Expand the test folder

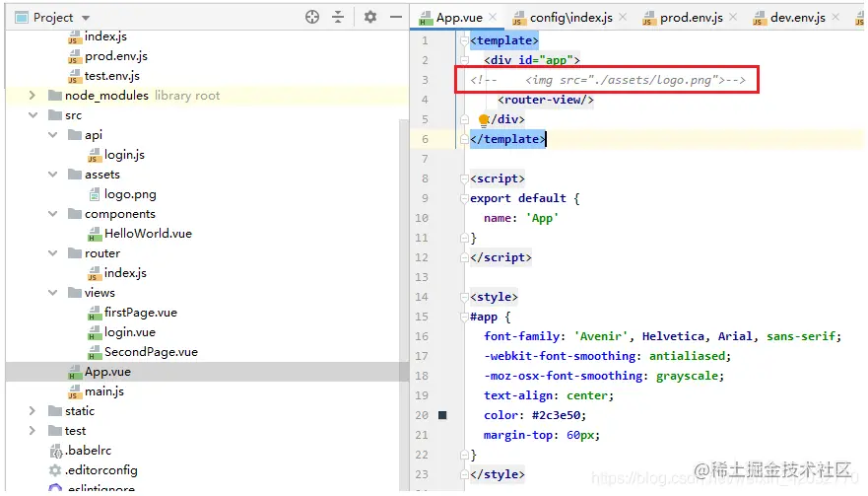33,431
